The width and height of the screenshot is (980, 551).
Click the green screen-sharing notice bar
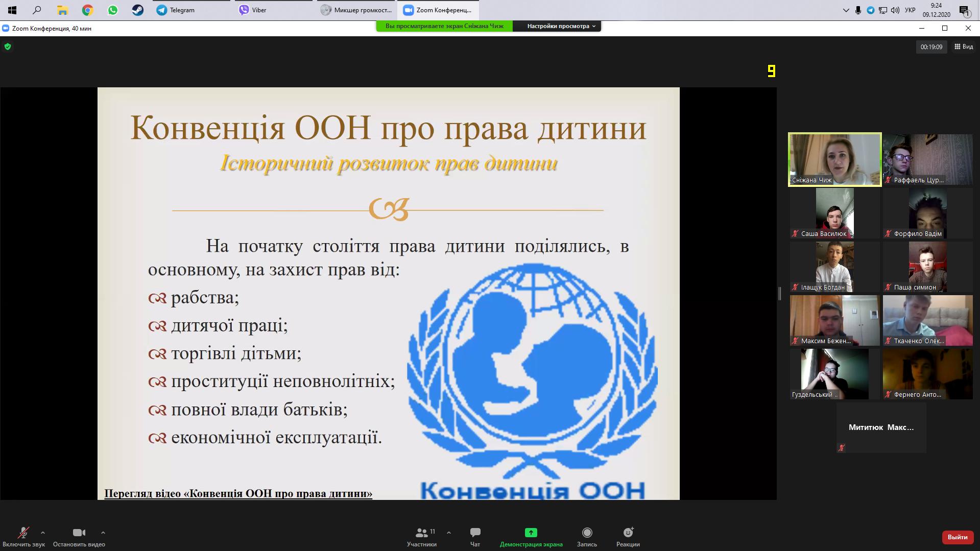444,26
